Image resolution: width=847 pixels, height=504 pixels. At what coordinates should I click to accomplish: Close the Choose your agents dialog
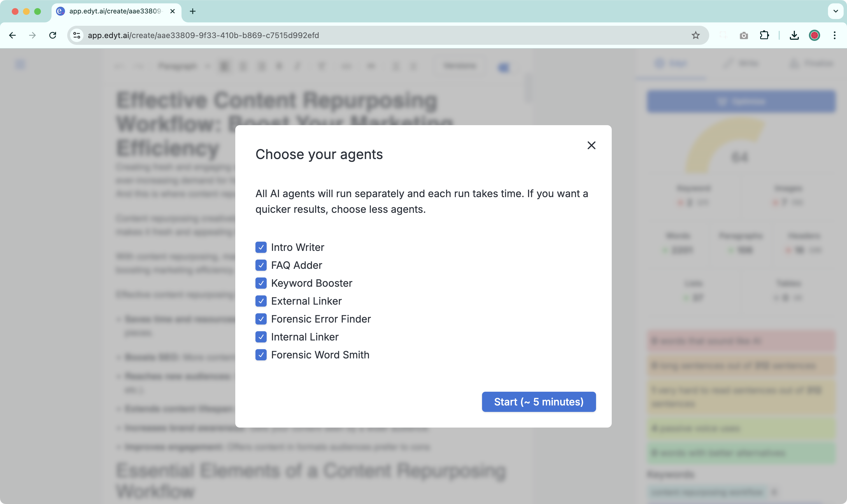591,145
